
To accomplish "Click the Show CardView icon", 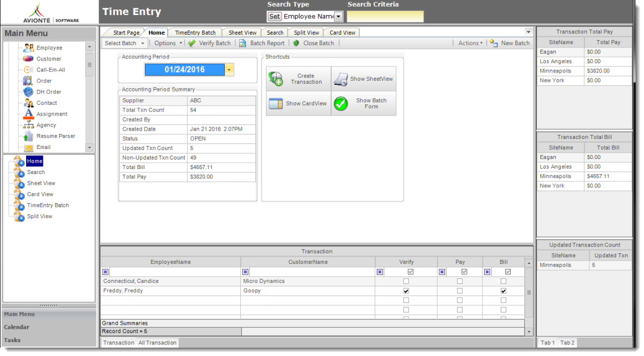I will click(x=276, y=104).
